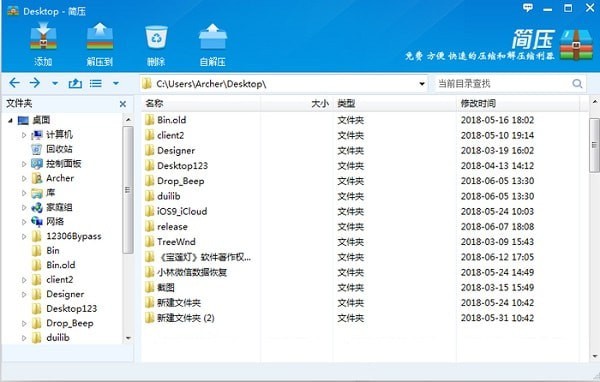The image size is (600, 382).
Task: Select Bin folder in the tree
Action: 53,251
